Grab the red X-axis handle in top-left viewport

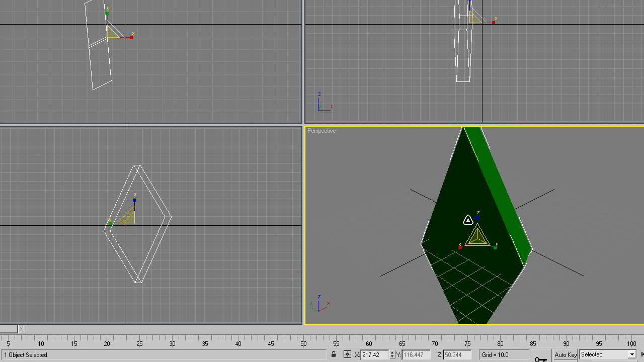click(131, 38)
